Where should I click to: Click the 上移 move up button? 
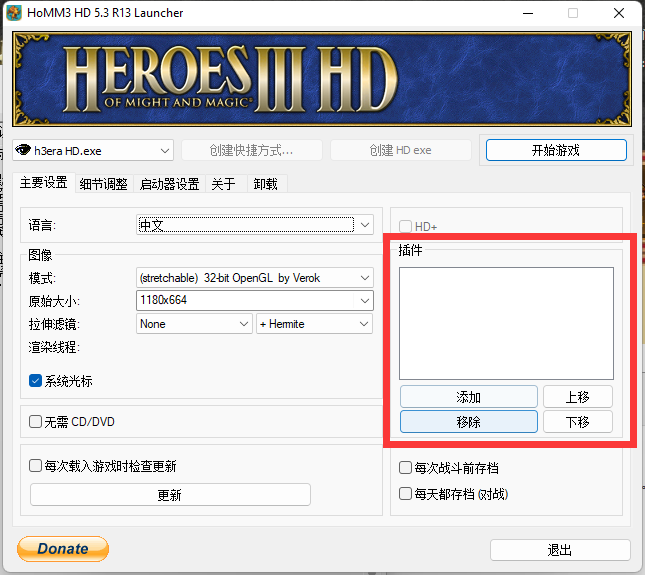(x=578, y=397)
